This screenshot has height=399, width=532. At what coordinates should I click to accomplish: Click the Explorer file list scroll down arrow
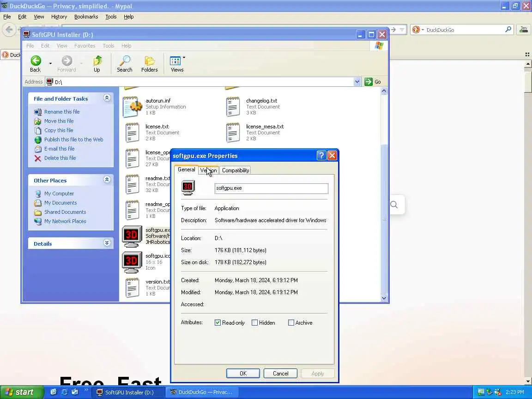tap(384, 298)
